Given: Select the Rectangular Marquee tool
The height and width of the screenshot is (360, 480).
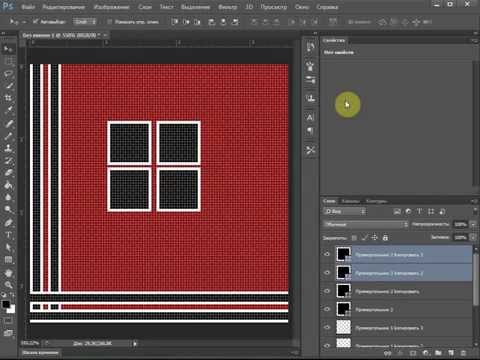Looking at the screenshot, I should tap(8, 61).
